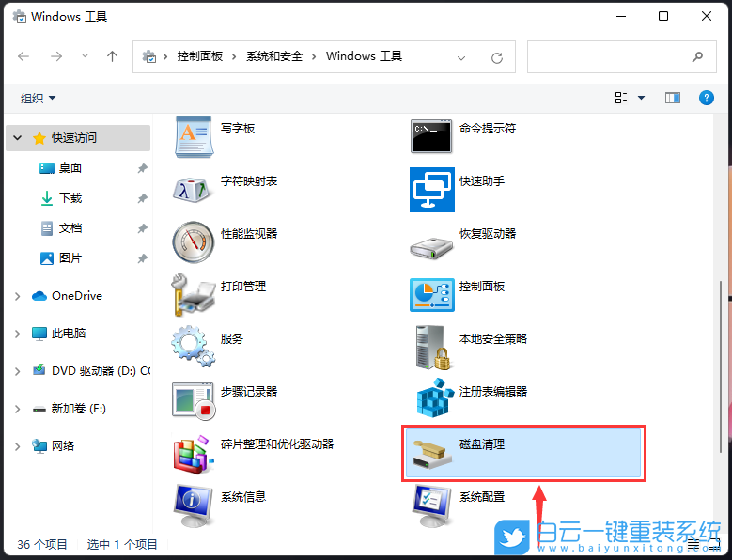The width and height of the screenshot is (732, 560).
Task: Go forward with the right arrow
Action: (x=56, y=56)
